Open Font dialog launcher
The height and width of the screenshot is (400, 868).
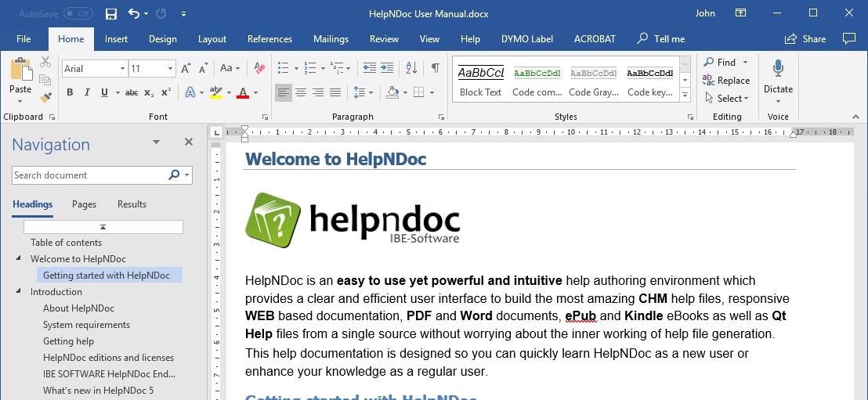265,117
